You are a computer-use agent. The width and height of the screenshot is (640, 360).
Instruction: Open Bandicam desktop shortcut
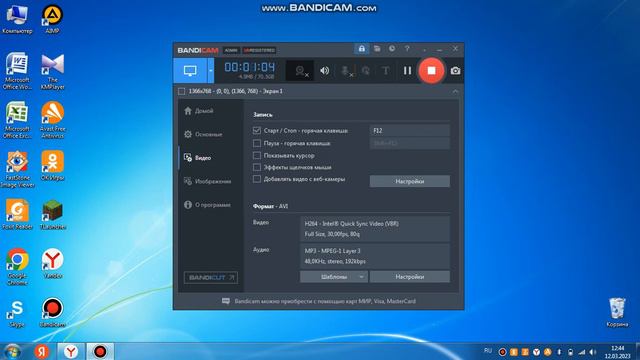coord(52,312)
